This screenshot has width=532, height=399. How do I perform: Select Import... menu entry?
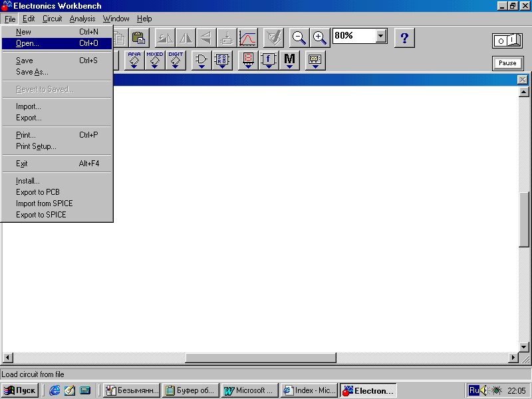(57, 106)
